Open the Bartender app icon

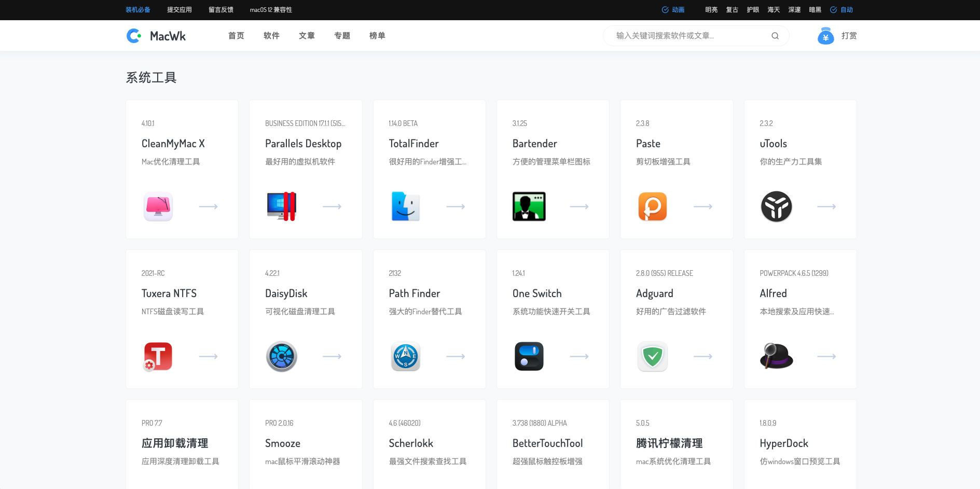529,206
